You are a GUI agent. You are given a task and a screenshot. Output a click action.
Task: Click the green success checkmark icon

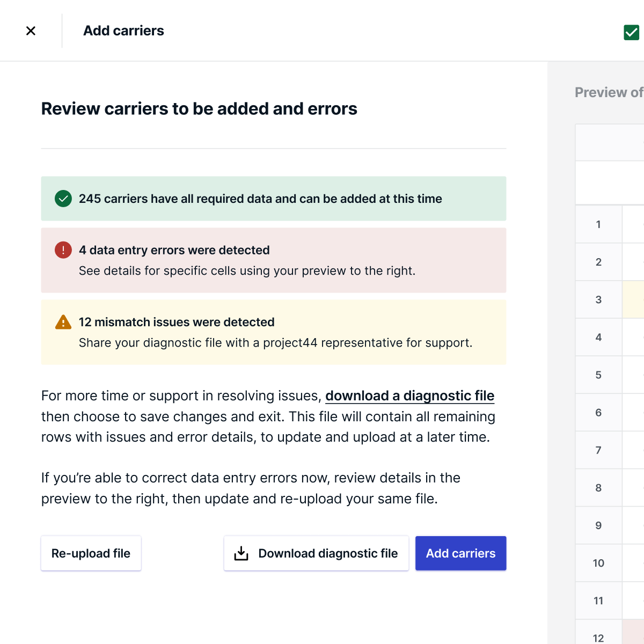click(x=63, y=199)
